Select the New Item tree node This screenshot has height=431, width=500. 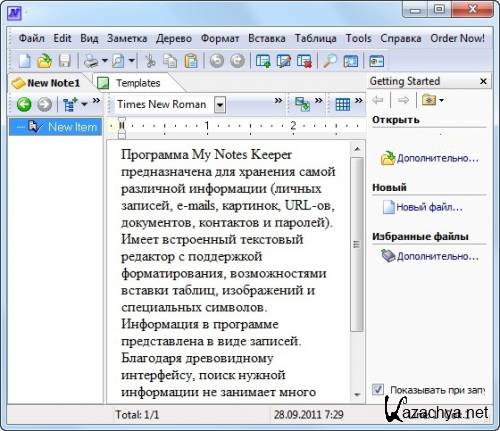point(56,127)
